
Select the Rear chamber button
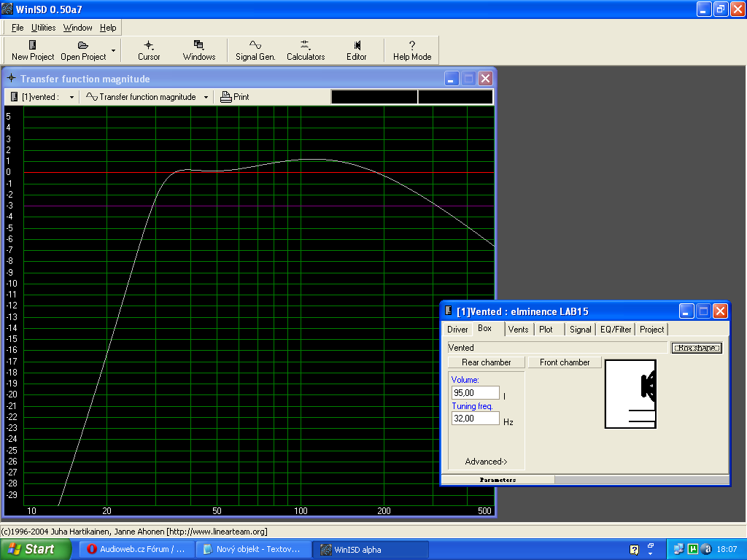[x=487, y=362]
